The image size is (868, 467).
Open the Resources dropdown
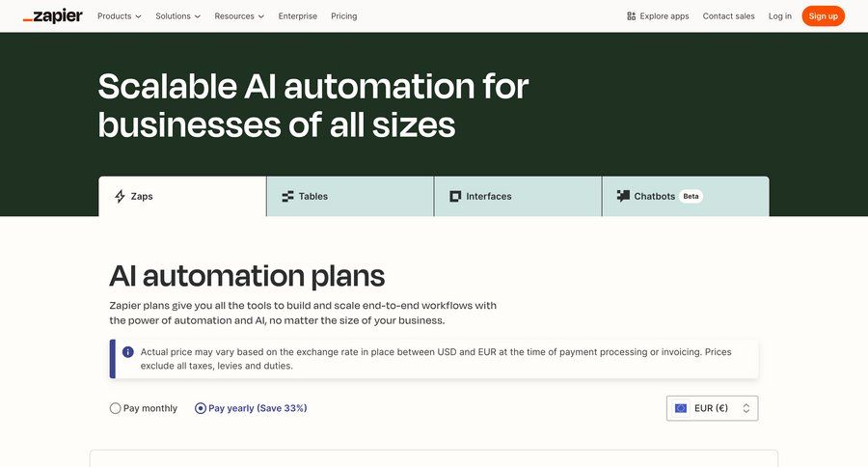pos(239,16)
